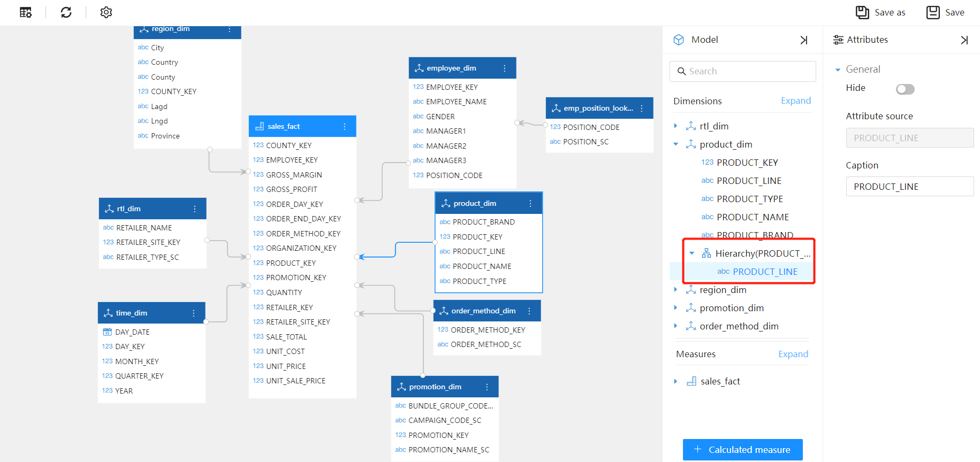Select Province column in region_dim
Viewport: 980px width, 462px height.
165,136
